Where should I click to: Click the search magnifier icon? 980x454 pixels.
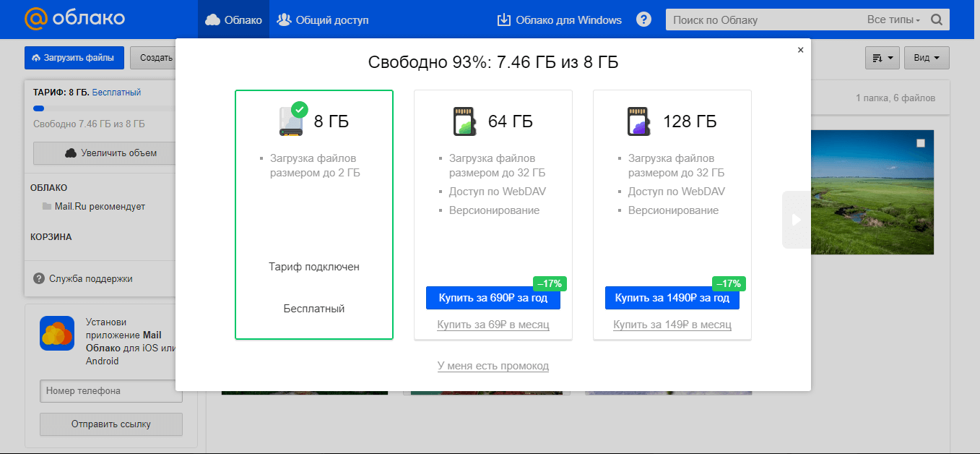(937, 20)
